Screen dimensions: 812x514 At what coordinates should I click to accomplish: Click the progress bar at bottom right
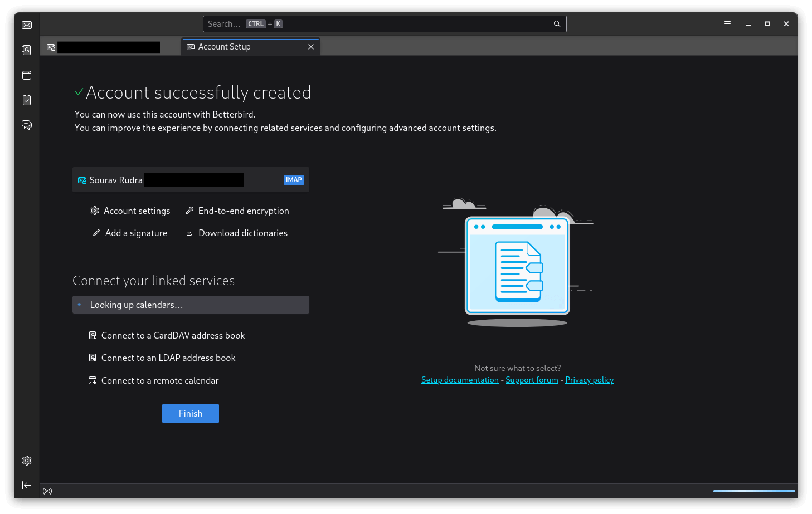click(753, 491)
